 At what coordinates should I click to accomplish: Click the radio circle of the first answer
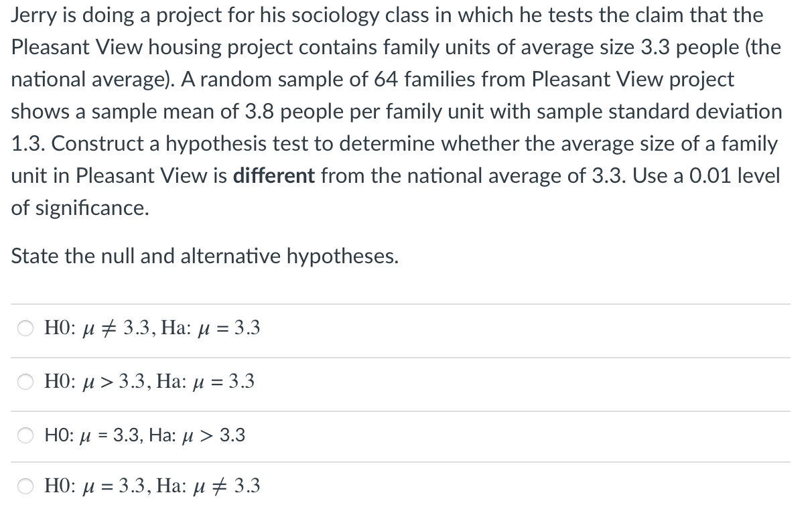[25, 328]
